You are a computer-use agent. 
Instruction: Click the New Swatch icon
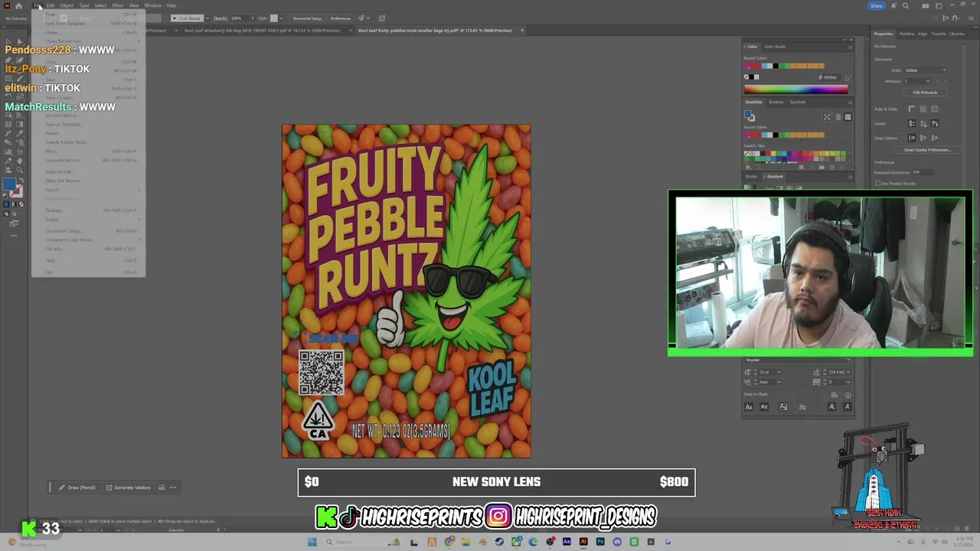[832, 167]
